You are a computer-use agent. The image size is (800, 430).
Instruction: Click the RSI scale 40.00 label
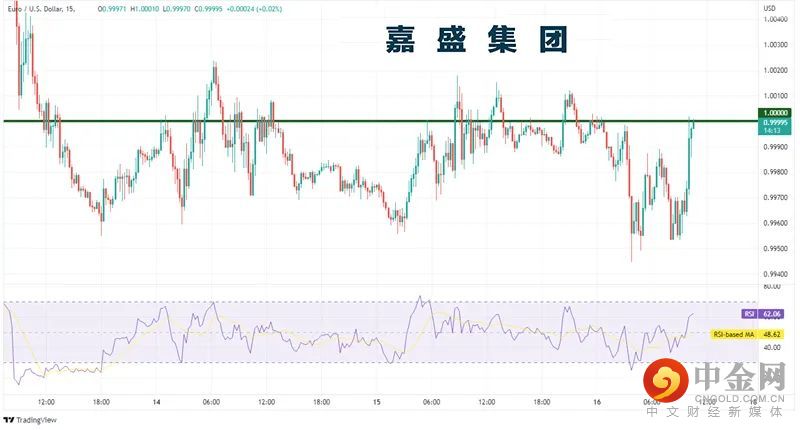772,347
